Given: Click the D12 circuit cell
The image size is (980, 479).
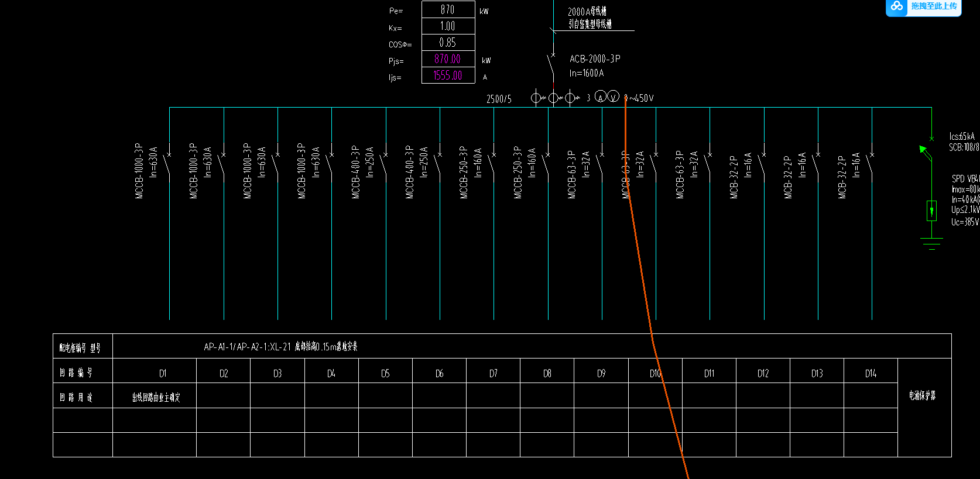Looking at the screenshot, I should pos(763,370).
